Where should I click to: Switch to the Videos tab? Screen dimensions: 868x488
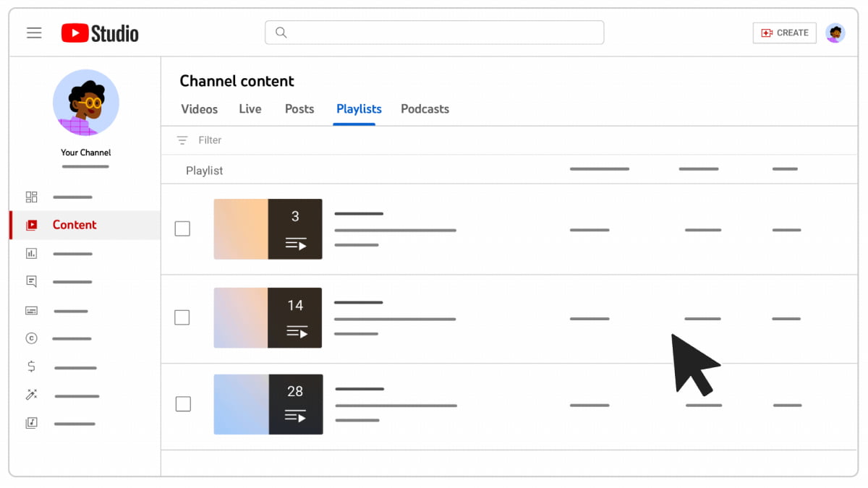pos(199,109)
